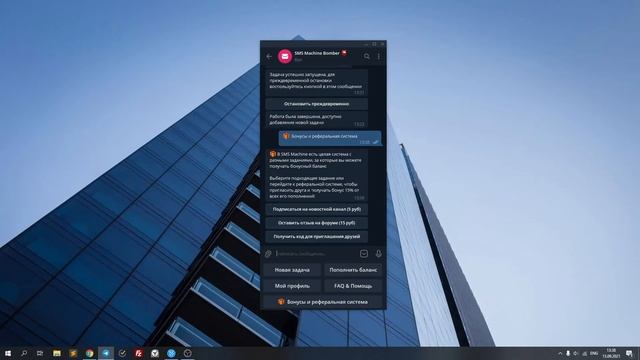Open the SMS Machine Bomber bot avatar
This screenshot has width=640, height=360.
285,56
